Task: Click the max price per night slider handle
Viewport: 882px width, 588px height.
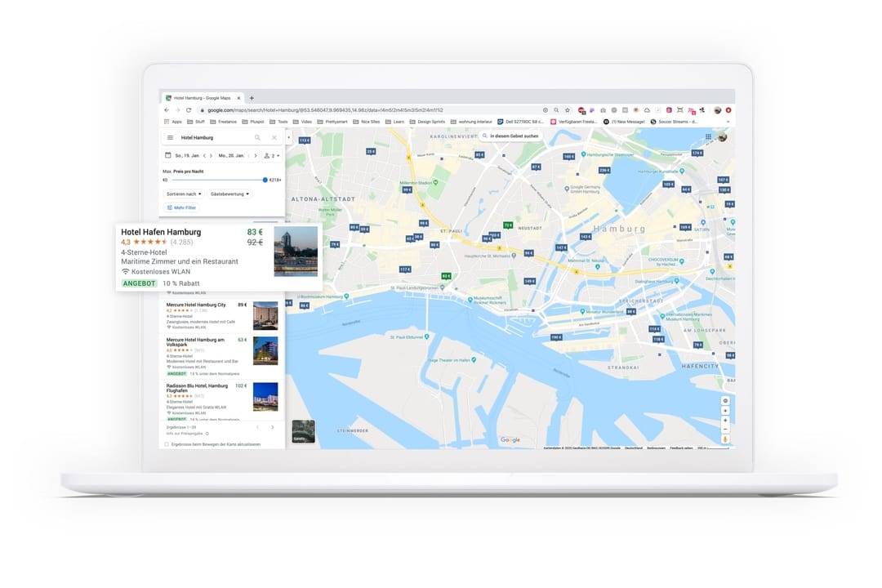Action: (x=265, y=180)
